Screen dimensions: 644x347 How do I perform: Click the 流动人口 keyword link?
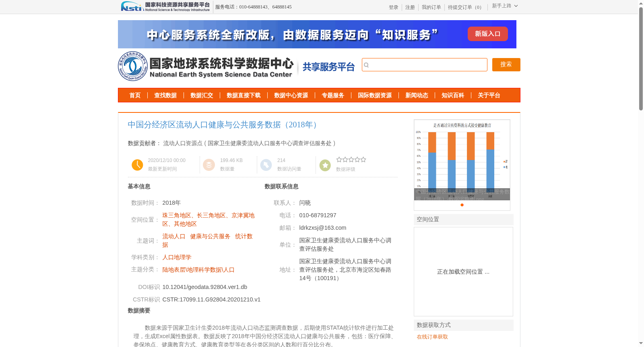tap(174, 236)
